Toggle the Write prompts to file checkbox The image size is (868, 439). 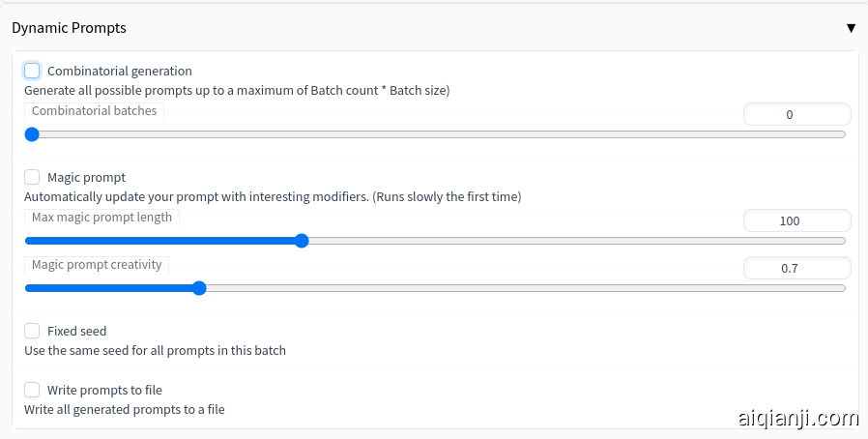(32, 390)
